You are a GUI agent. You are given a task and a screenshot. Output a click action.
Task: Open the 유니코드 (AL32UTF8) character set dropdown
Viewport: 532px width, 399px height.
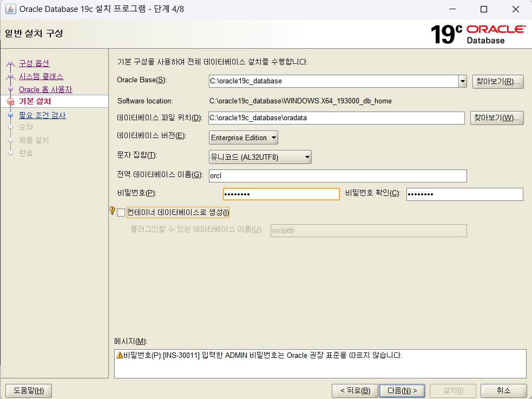pyautogui.click(x=260, y=157)
